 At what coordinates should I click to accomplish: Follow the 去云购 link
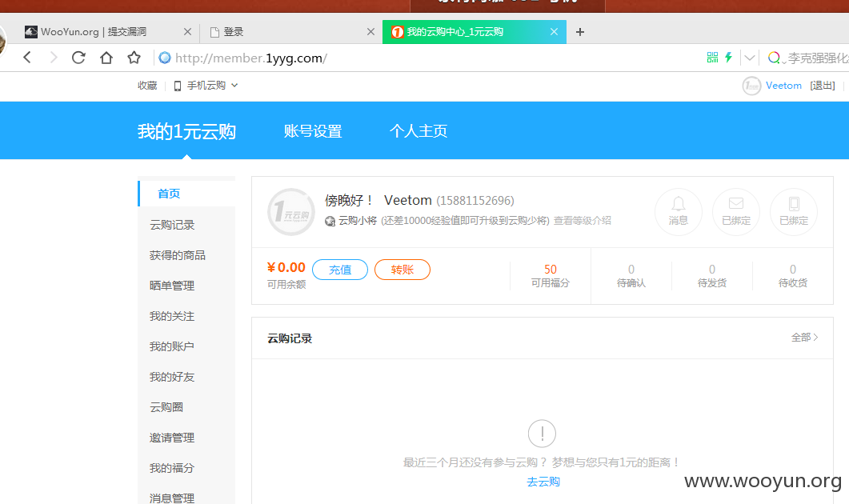coord(543,482)
